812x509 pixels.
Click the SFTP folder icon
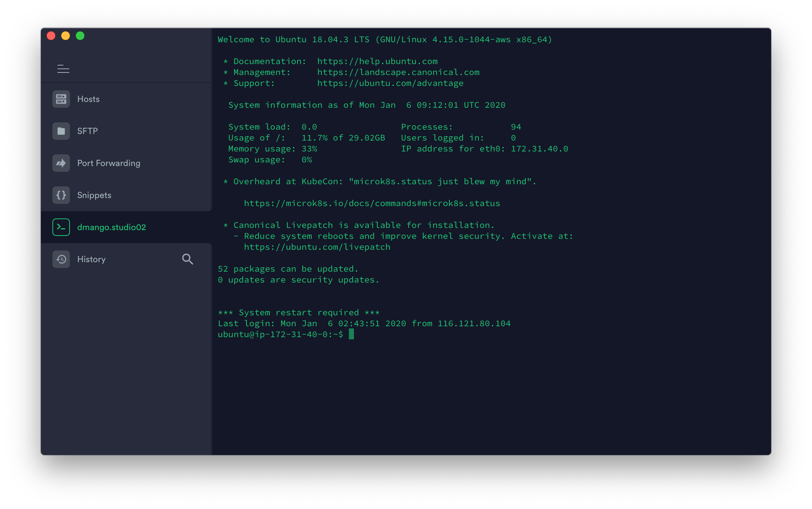point(61,131)
